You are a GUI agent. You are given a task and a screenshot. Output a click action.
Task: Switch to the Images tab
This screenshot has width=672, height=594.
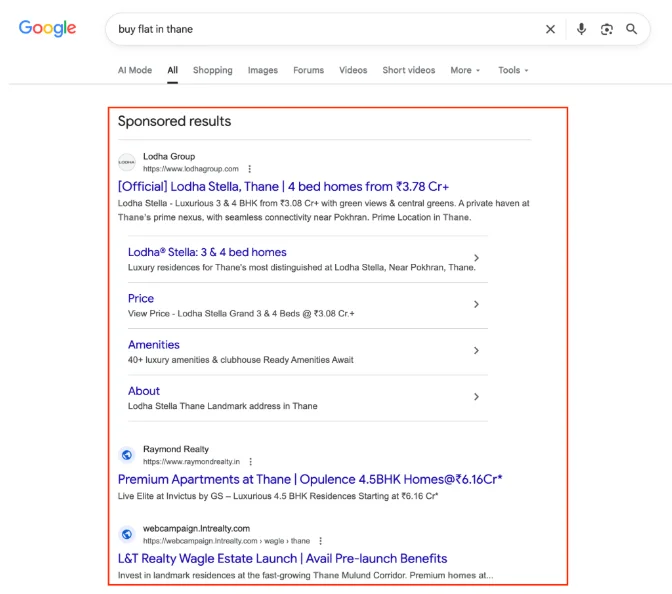click(263, 70)
